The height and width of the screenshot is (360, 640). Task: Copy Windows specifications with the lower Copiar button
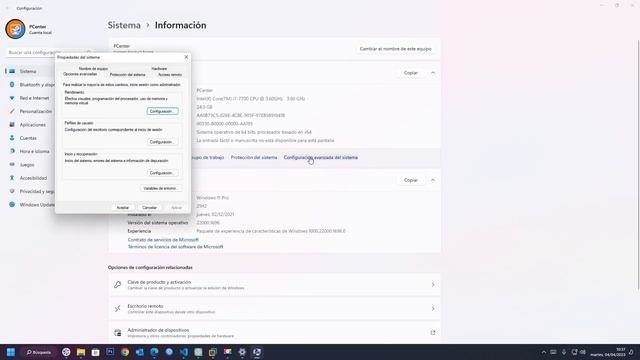411,180
